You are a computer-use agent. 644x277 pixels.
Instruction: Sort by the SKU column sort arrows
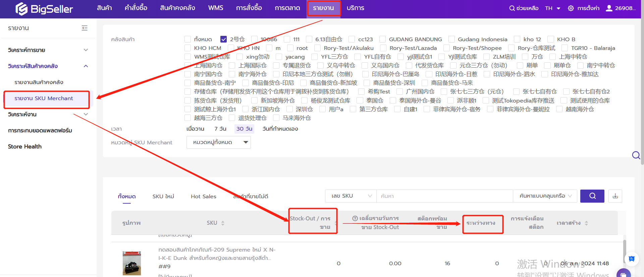pos(223,223)
